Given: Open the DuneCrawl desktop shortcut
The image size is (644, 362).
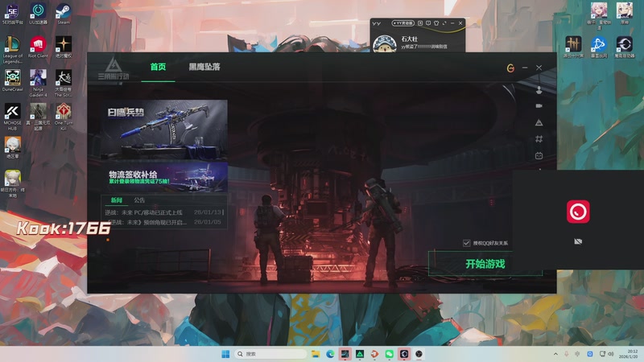Looking at the screenshot, I should [12, 80].
